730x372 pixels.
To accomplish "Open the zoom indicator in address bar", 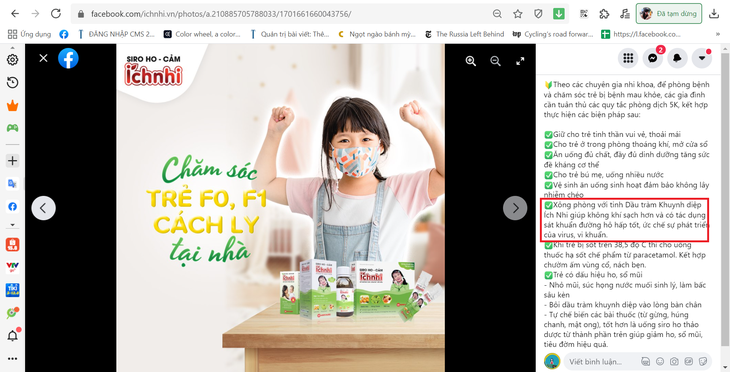I will click(497, 14).
